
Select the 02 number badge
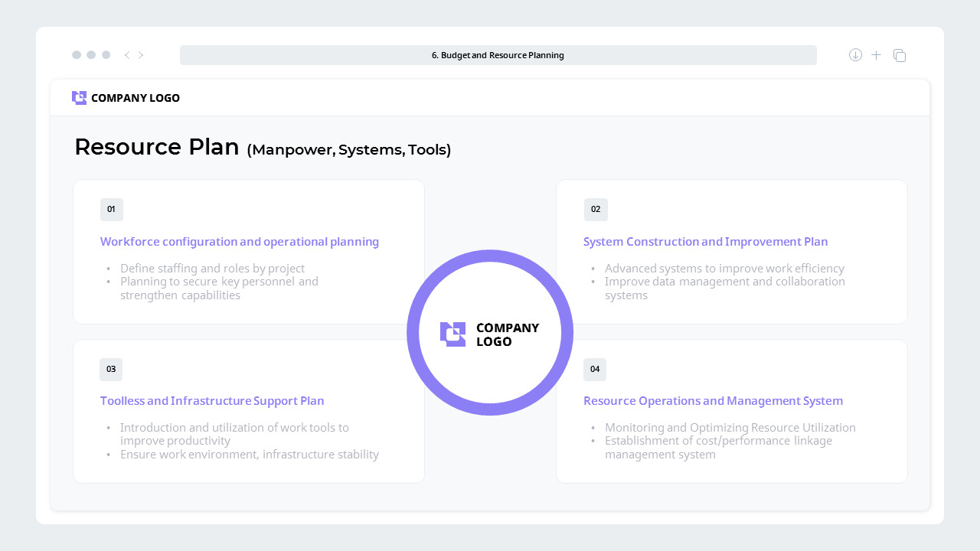click(x=596, y=210)
